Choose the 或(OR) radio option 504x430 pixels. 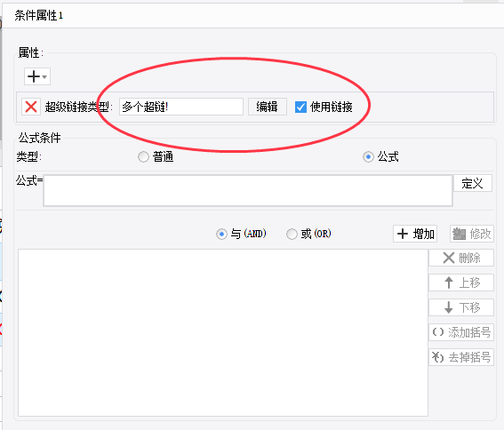pyautogui.click(x=292, y=234)
